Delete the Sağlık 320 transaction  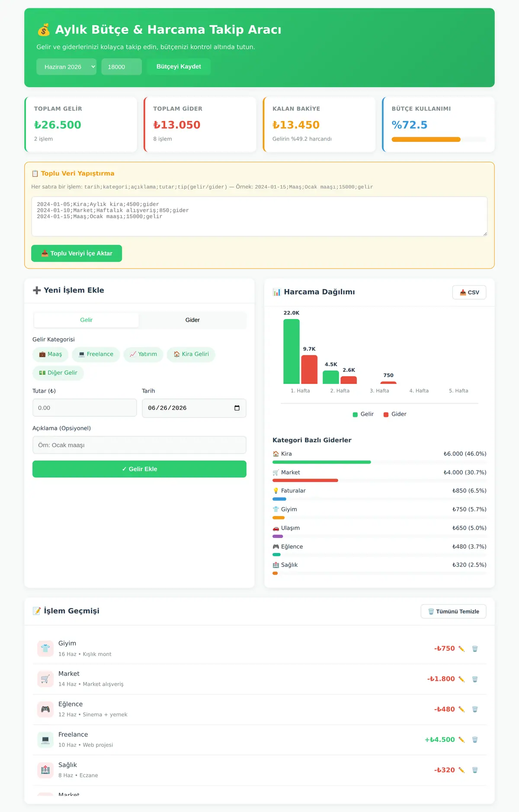tap(474, 770)
